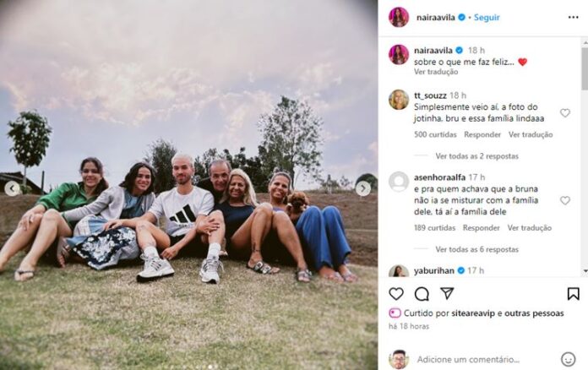The height and width of the screenshot is (370, 588).
Task: Open the three-dots more options menu
Action: coord(573,17)
